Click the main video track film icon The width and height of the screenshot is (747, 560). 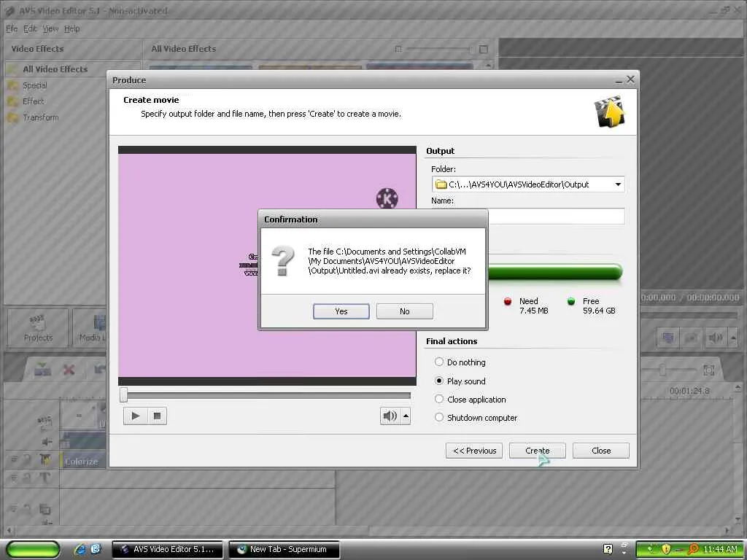(45, 421)
